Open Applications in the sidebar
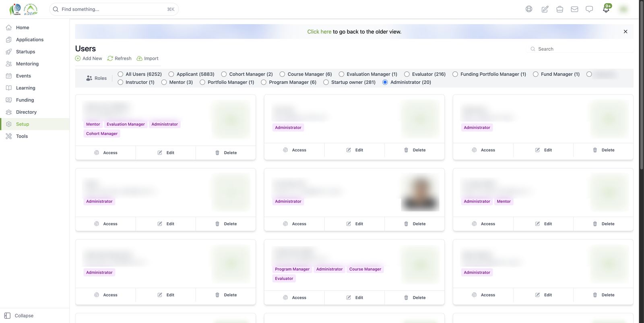The image size is (644, 323). point(35,39)
